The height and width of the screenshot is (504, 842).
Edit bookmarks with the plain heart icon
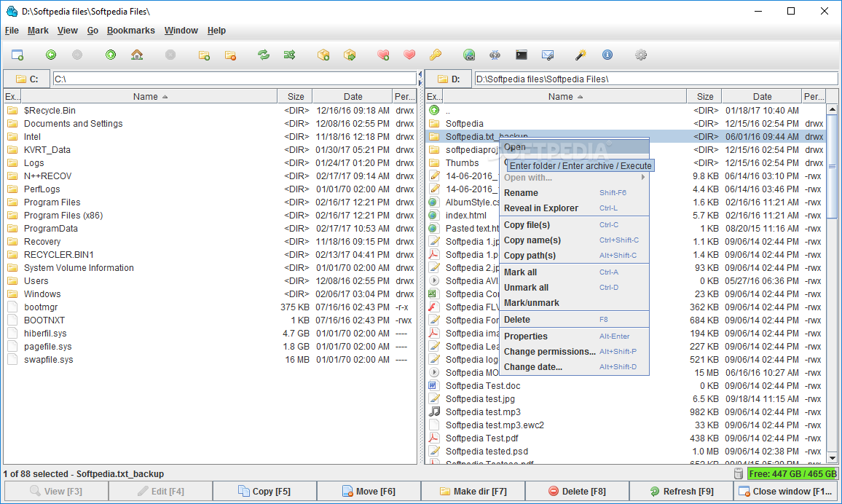409,55
